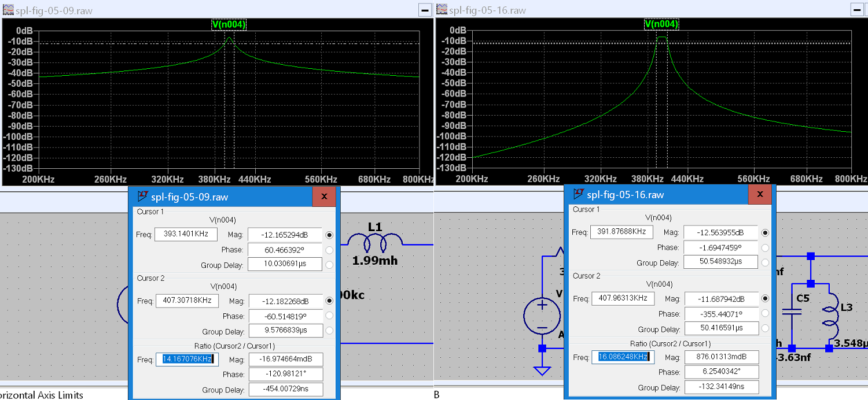This screenshot has height=400, width=868.
Task: Select Cursor 2 Group Delay radio in spl-fig-05-09 dialog
Action: point(329,332)
